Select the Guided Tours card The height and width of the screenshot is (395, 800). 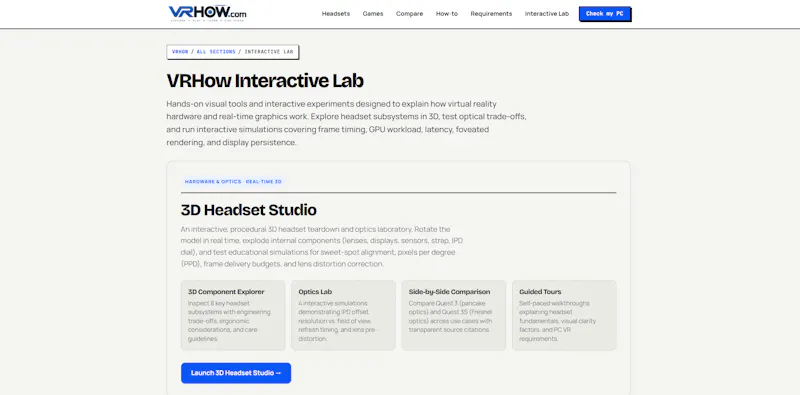coord(564,315)
